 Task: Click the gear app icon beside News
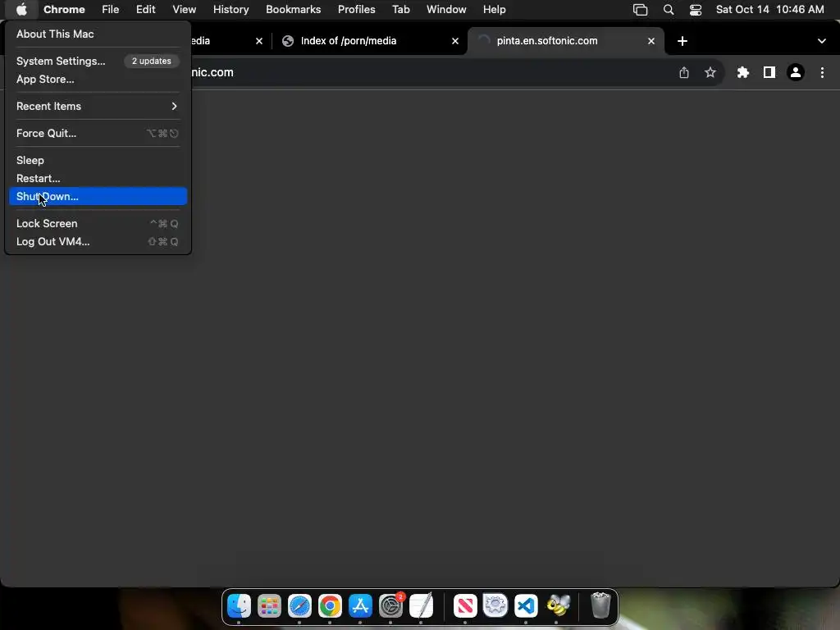click(x=495, y=606)
